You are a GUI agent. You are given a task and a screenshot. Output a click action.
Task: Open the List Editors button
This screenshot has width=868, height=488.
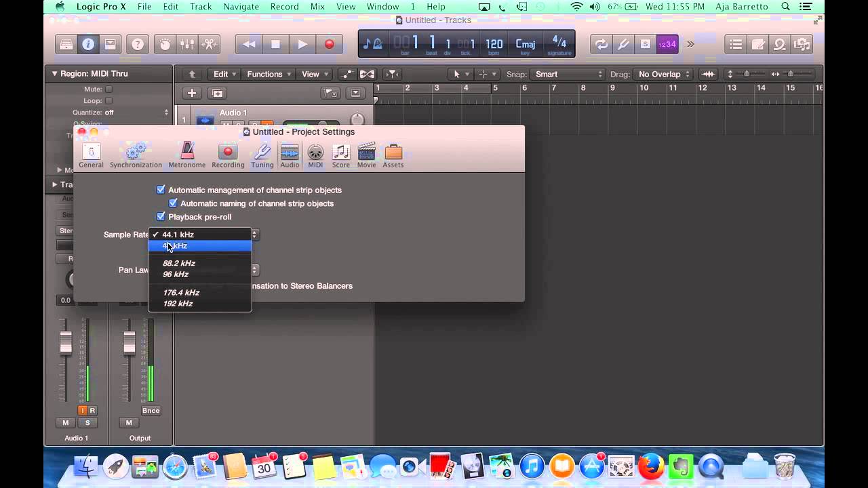pyautogui.click(x=736, y=44)
